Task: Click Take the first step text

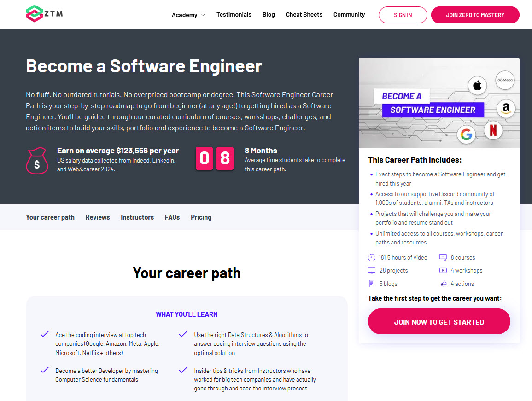Action: pos(435,298)
